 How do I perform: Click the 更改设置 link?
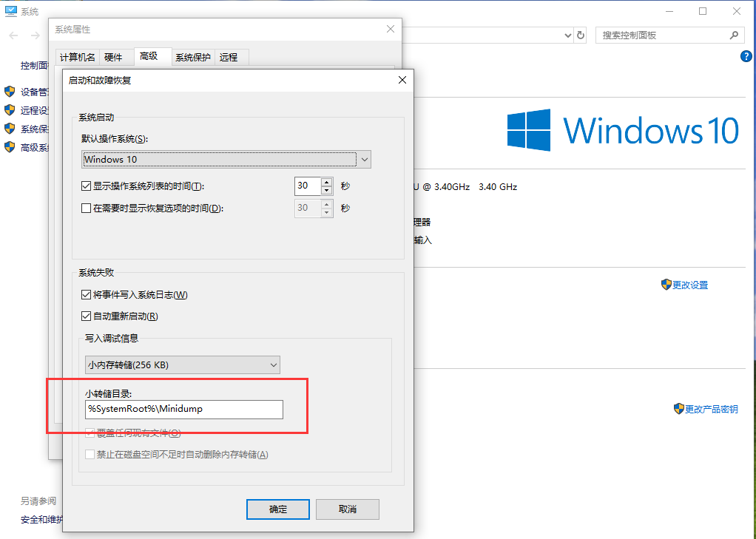point(690,285)
